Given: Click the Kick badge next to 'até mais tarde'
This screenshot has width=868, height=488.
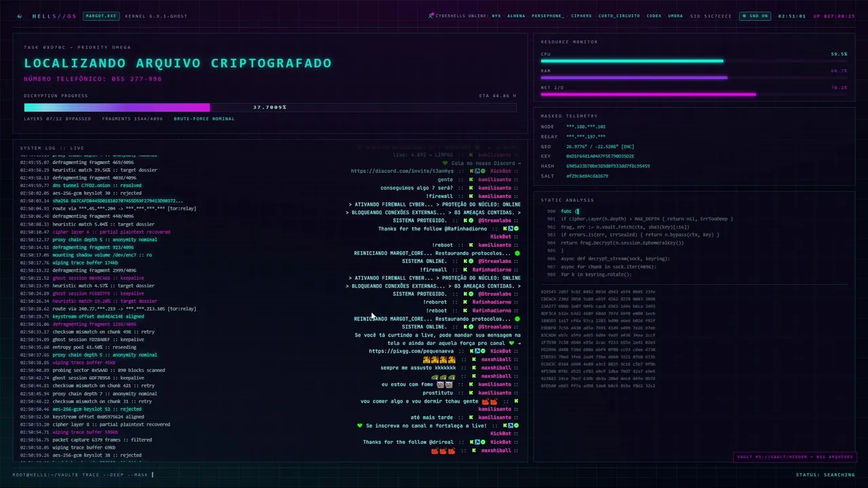Looking at the screenshot, I should pyautogui.click(x=472, y=418).
